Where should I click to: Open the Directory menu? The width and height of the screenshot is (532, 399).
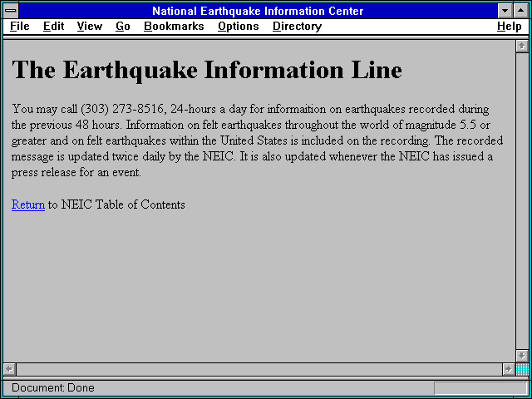click(297, 26)
